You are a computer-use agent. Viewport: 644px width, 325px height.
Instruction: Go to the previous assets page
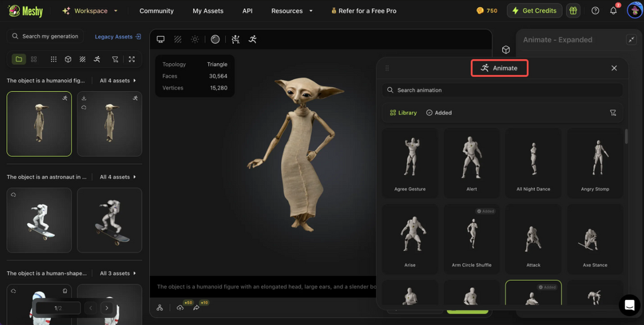click(x=91, y=308)
